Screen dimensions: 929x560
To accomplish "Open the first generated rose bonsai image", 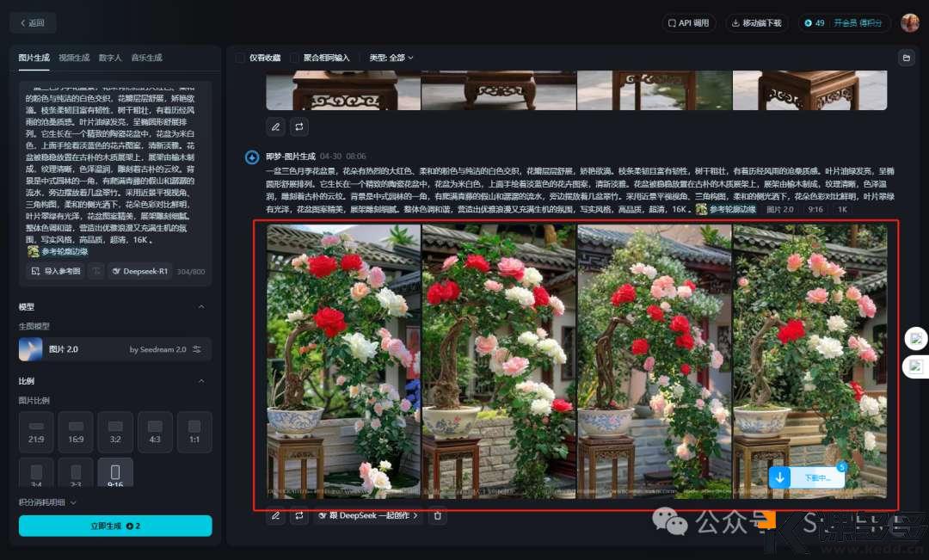I will (344, 361).
